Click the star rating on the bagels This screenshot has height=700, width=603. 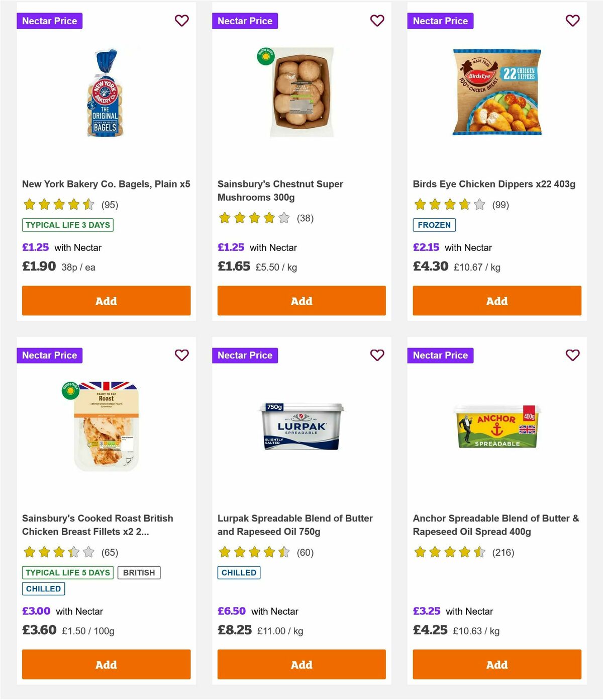[59, 205]
